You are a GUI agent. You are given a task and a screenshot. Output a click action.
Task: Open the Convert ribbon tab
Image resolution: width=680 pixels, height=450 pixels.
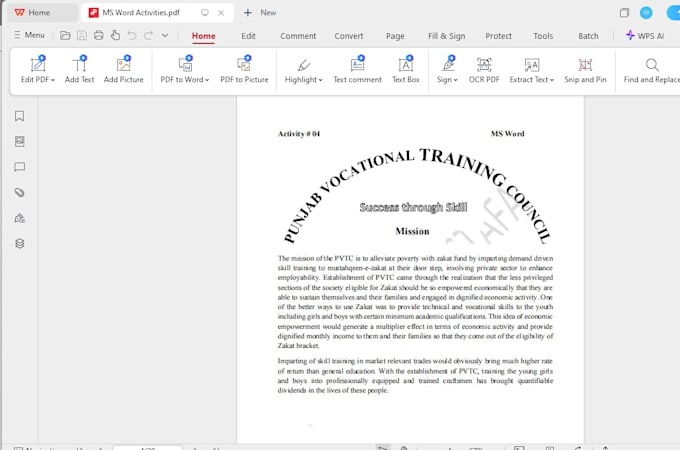[x=349, y=36]
